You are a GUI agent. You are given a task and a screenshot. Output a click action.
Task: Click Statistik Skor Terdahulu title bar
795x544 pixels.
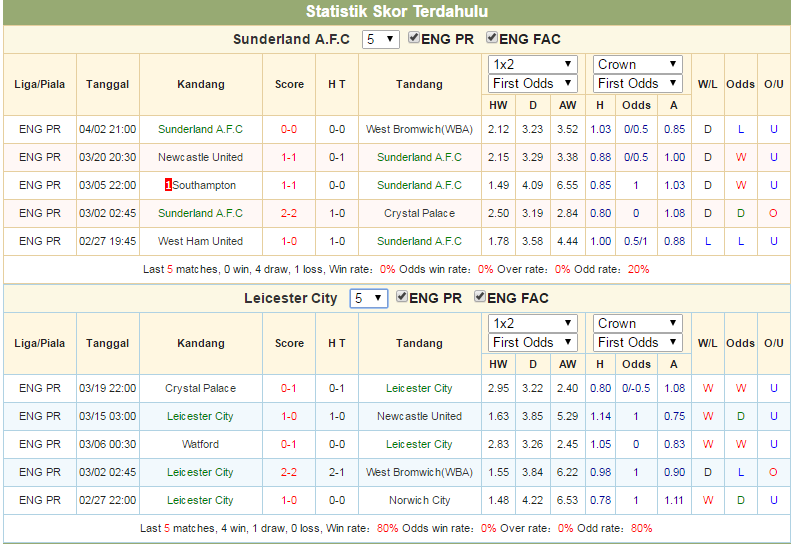pos(397,12)
